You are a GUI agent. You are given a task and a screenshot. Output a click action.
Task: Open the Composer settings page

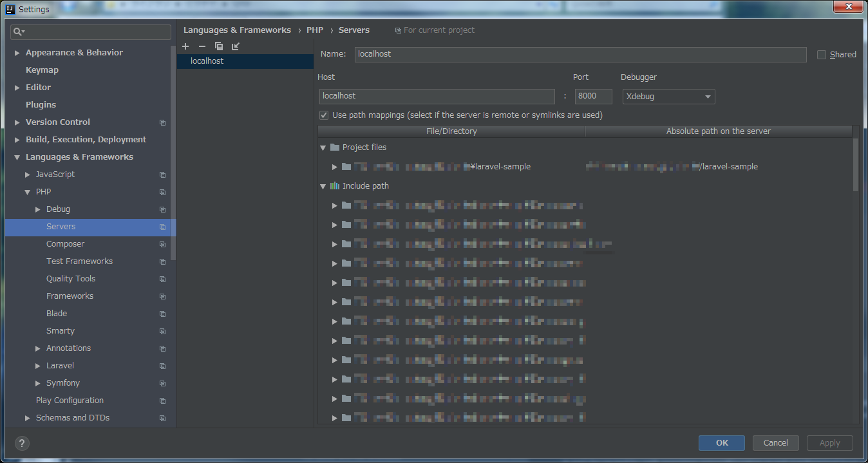click(65, 244)
